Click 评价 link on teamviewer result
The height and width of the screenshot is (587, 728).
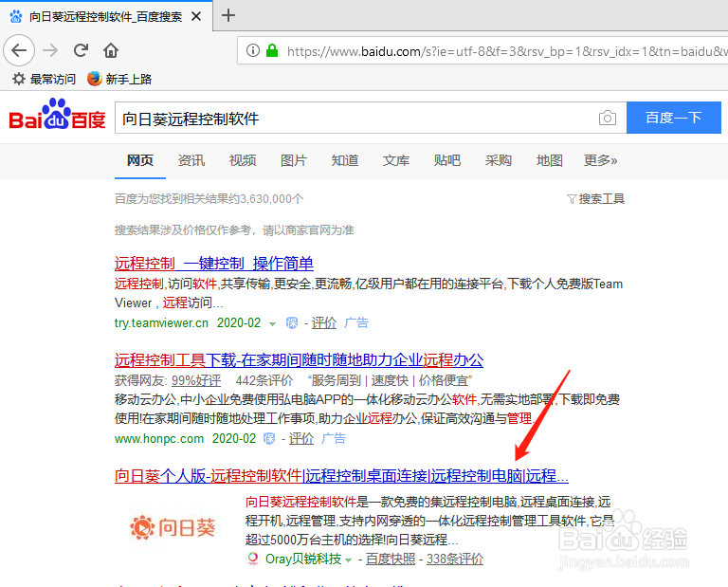click(x=323, y=322)
